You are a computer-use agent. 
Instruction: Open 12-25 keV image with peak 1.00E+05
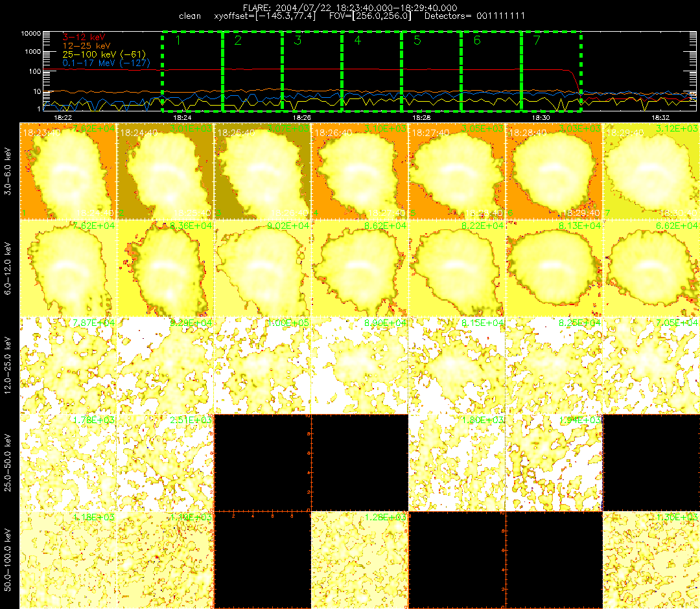[x=262, y=366]
